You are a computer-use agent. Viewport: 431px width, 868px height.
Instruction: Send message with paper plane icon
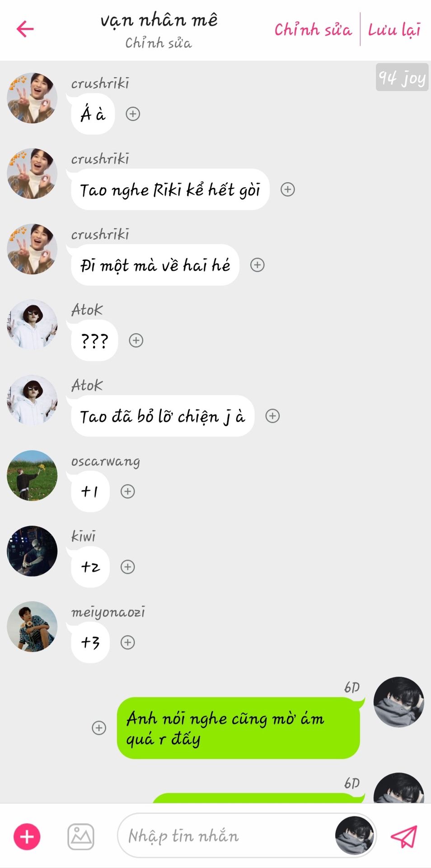pyautogui.click(x=403, y=837)
